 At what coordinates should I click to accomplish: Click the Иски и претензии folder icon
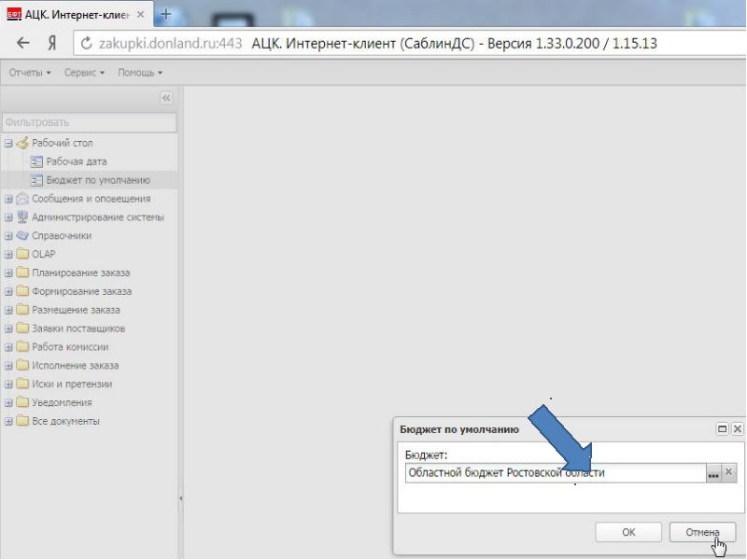22,384
